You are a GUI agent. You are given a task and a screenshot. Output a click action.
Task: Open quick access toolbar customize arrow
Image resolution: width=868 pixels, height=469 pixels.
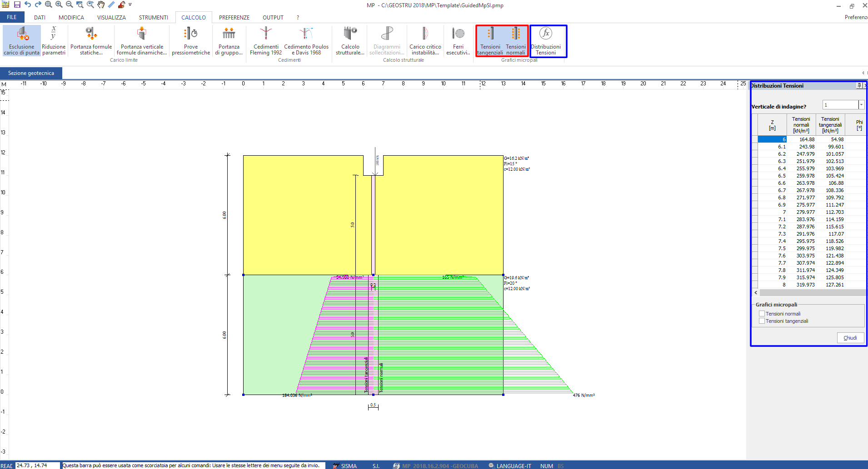tap(130, 5)
